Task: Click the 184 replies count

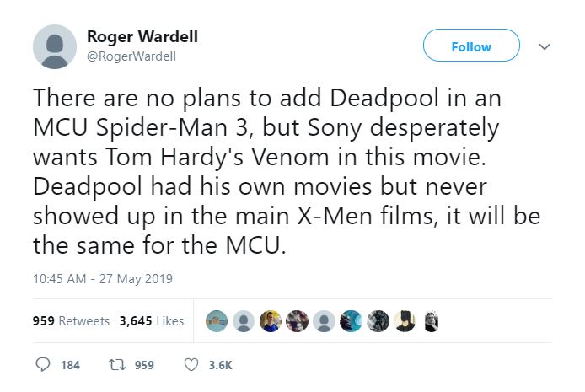Action: point(71,365)
